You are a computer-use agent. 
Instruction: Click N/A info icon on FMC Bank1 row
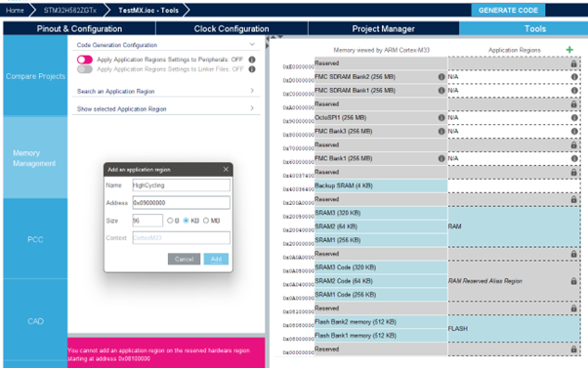(x=574, y=158)
